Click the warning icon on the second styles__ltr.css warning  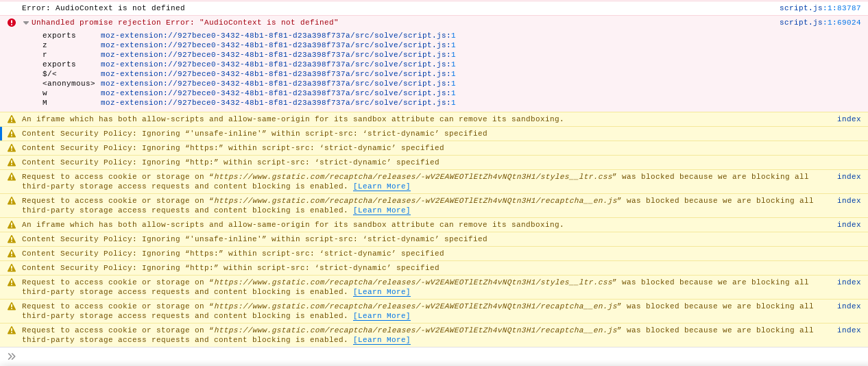12,282
